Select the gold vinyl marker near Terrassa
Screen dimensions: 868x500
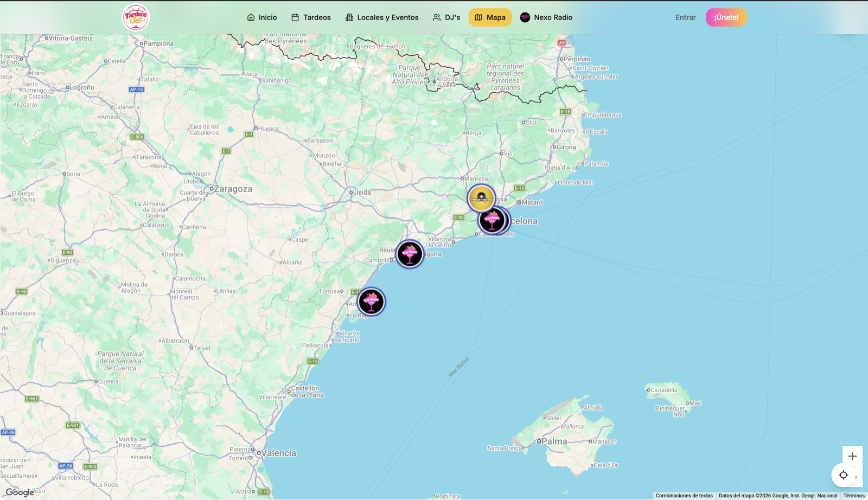[481, 198]
